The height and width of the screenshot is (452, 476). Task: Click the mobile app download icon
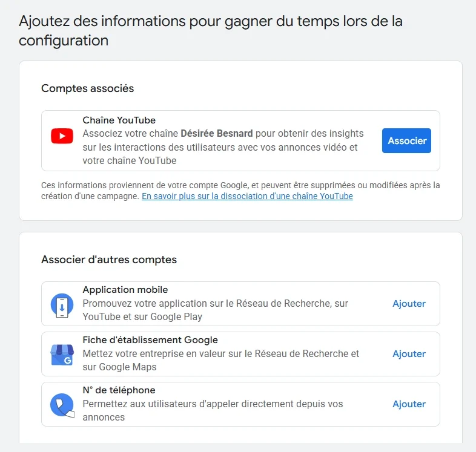coord(62,306)
